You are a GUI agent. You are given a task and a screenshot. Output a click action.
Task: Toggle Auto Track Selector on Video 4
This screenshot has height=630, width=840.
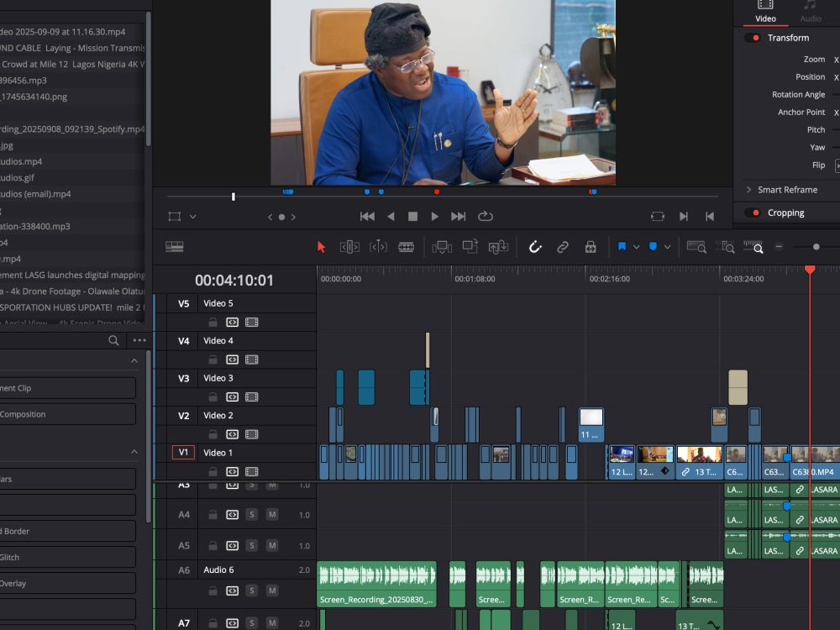coord(232,360)
